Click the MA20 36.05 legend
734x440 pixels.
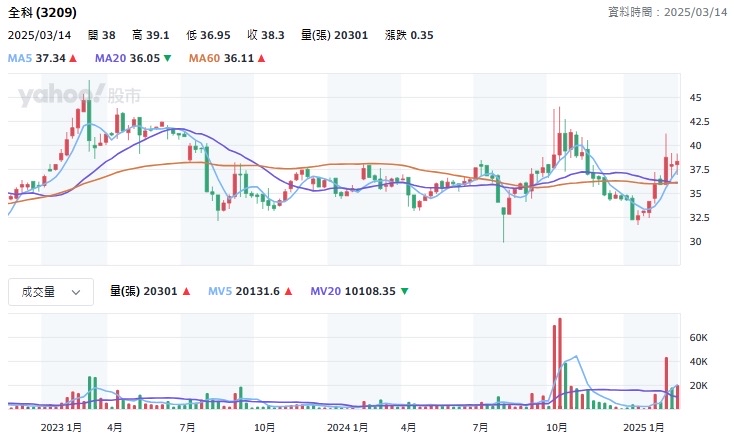(127, 59)
